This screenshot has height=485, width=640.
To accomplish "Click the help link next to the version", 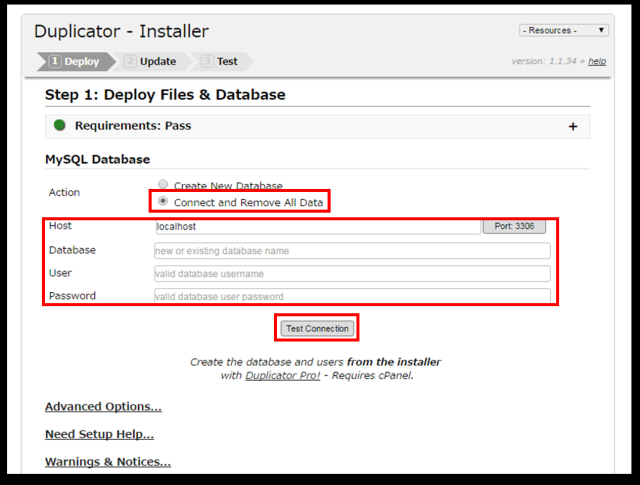I will point(597,61).
